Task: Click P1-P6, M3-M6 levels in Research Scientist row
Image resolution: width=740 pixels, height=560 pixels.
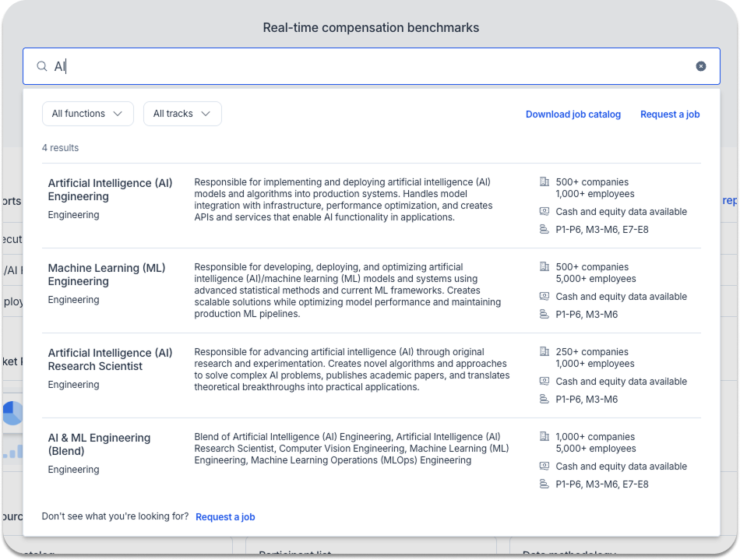Action: click(x=587, y=400)
